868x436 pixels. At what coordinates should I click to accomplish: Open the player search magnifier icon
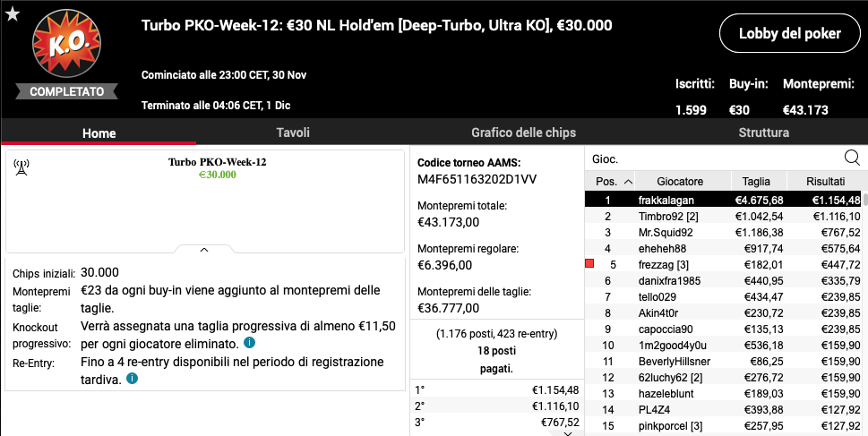point(852,158)
